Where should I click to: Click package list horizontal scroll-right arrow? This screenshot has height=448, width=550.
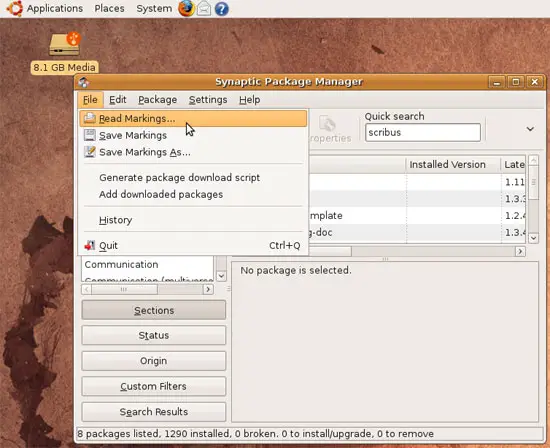tap(520, 251)
